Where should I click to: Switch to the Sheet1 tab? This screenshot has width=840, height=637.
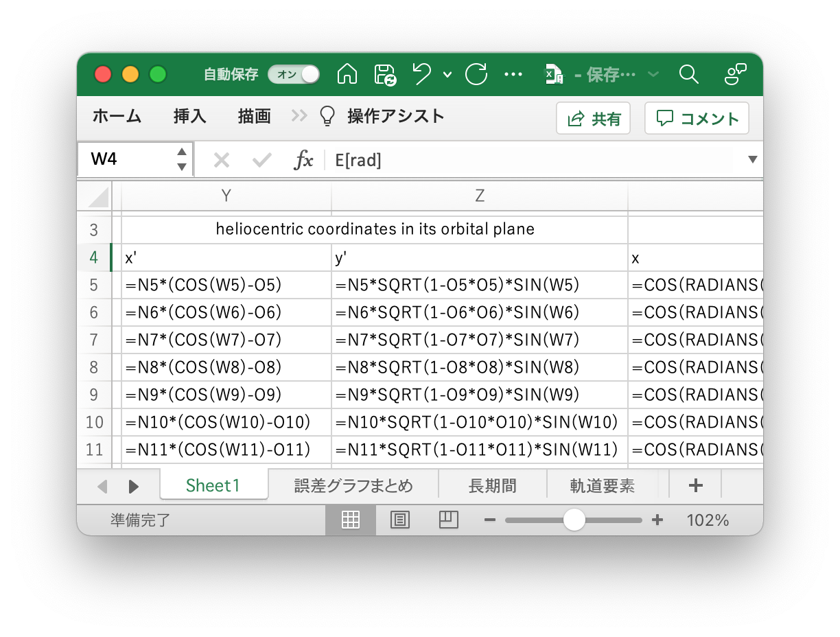click(x=213, y=485)
